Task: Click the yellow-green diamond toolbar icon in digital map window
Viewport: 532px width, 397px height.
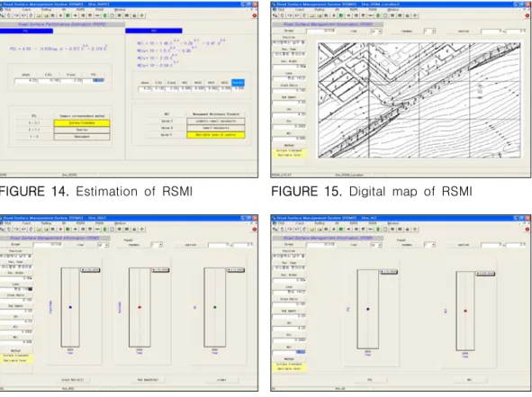Action: pos(415,15)
